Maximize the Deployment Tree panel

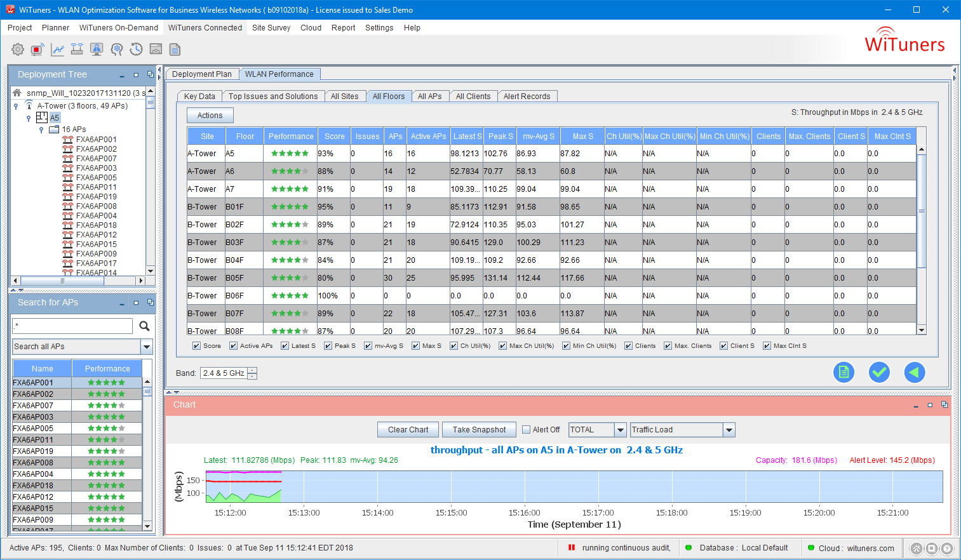point(136,75)
